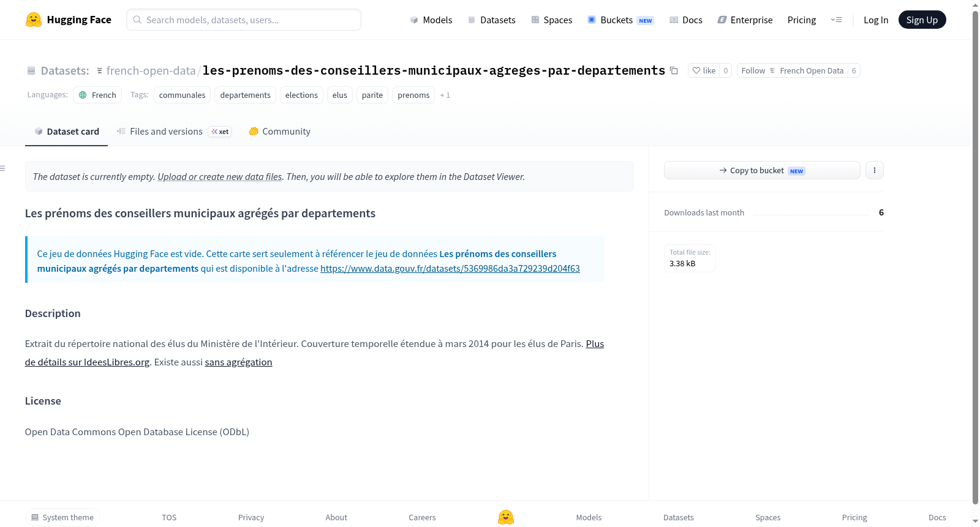The height and width of the screenshot is (527, 980).
Task: Click the french-open-data organization link
Action: click(151, 70)
